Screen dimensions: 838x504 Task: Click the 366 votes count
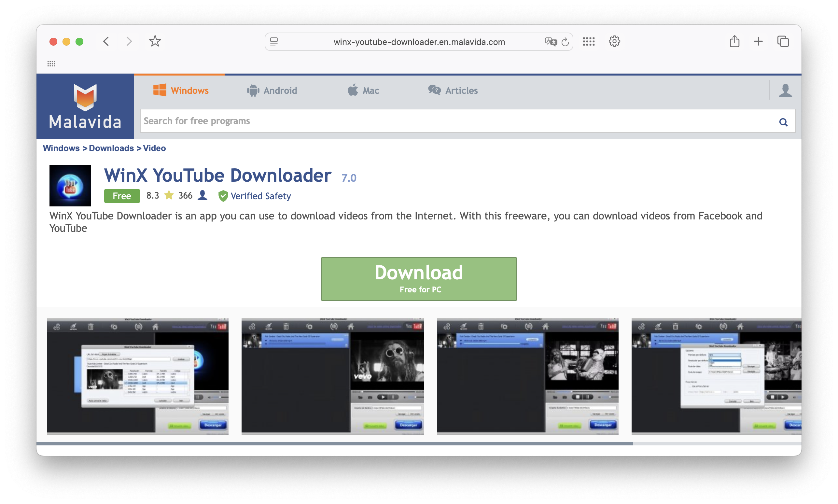coord(185,195)
